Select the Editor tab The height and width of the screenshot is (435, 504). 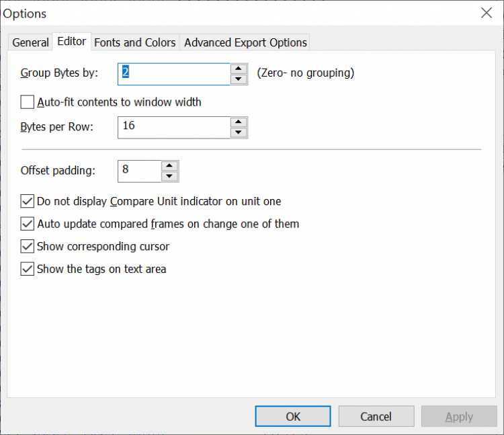[x=71, y=42]
